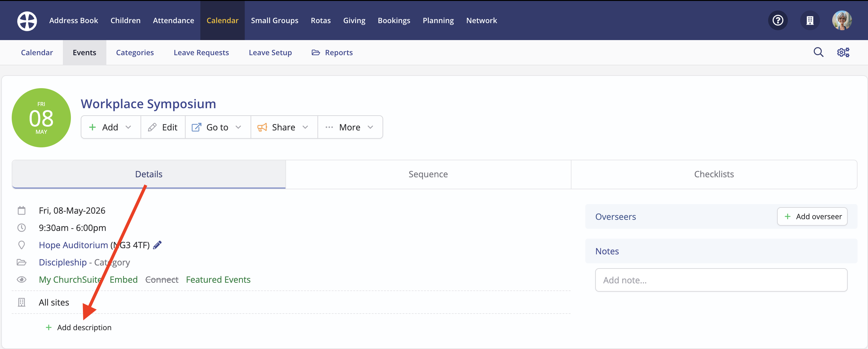Select the Events sub-tab
This screenshot has height=349, width=868.
click(x=84, y=52)
